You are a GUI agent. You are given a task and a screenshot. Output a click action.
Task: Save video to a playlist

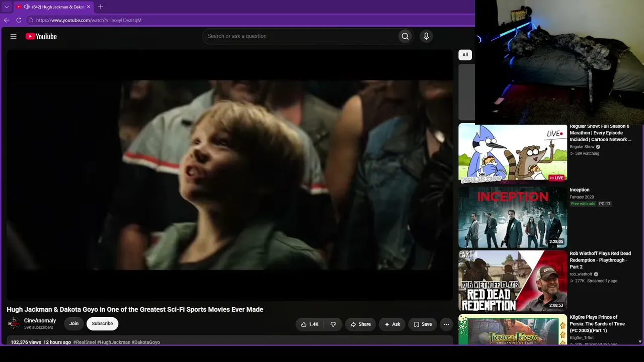[x=423, y=324]
